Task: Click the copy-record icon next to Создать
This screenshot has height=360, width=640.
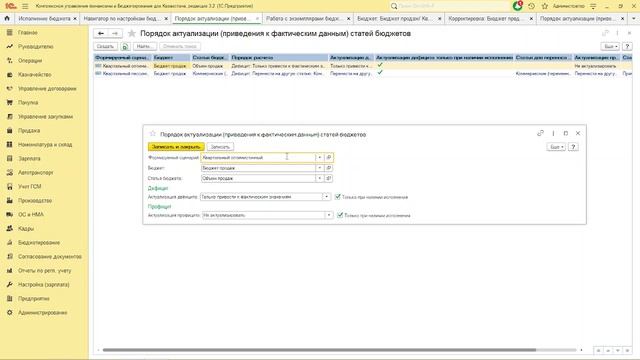Action: pos(125,47)
